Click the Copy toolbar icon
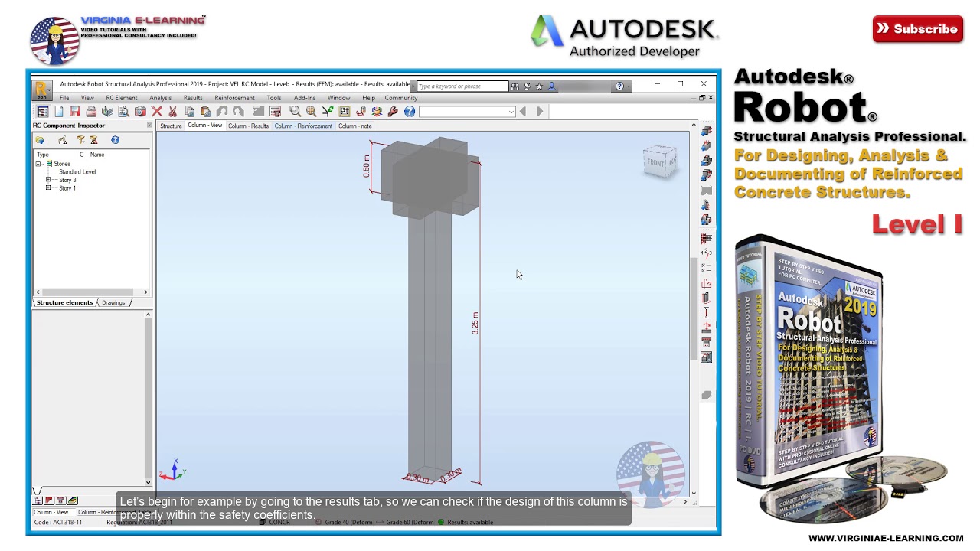Screen dimensions: 980x551 point(189,112)
